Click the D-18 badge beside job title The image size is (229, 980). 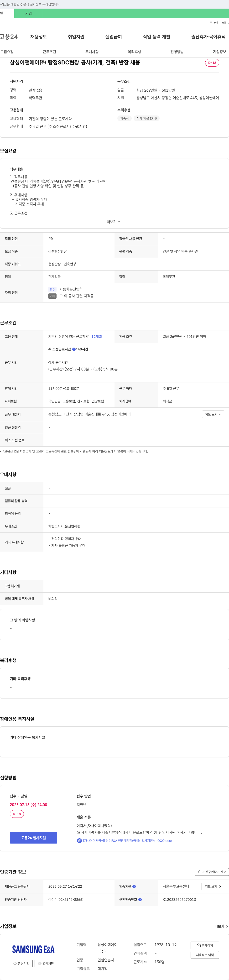point(212,63)
